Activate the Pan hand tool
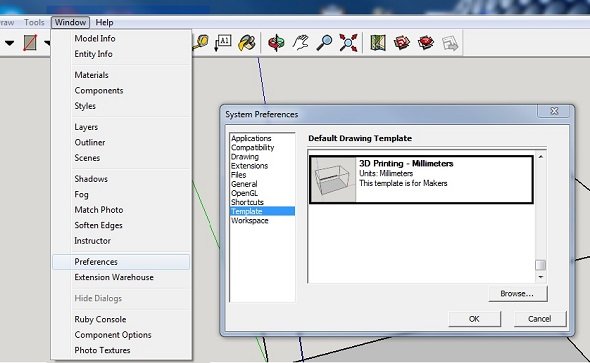The height and width of the screenshot is (363, 590). (x=300, y=43)
